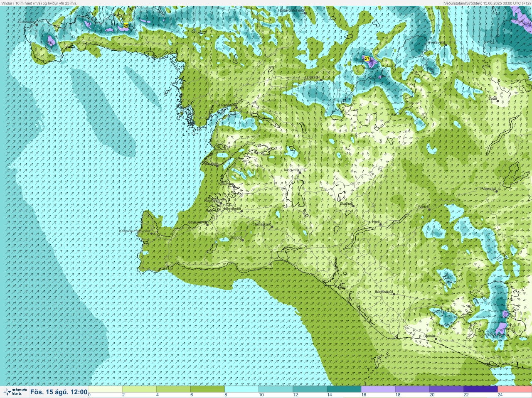Click the Gufuskálar place label
The image size is (532, 398).
coord(26,22)
